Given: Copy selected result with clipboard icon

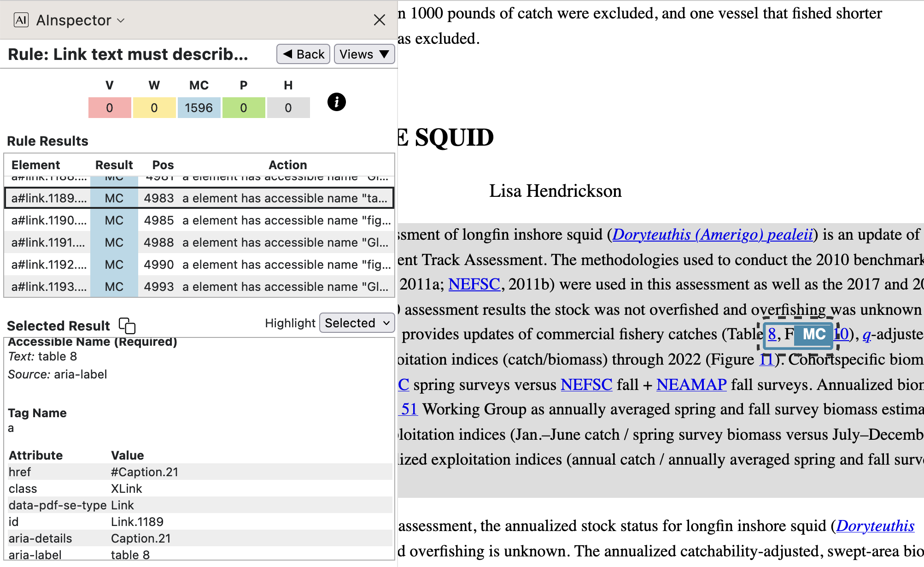Looking at the screenshot, I should (x=127, y=325).
